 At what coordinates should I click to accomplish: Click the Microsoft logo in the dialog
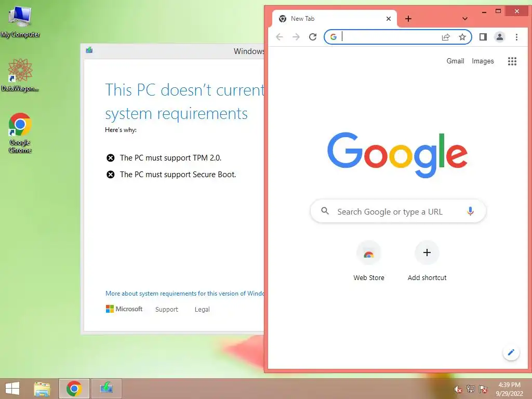[124, 309]
